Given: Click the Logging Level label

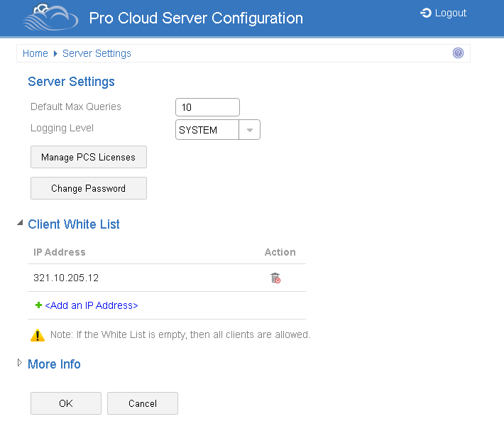Looking at the screenshot, I should (62, 129).
